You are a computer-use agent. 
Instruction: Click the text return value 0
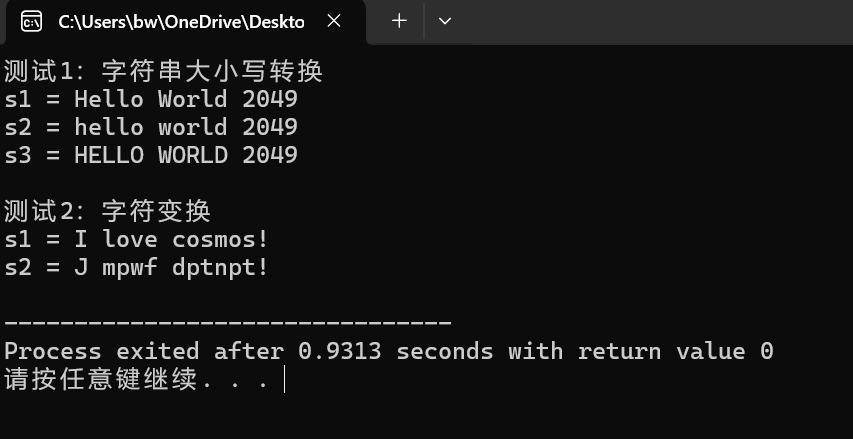(x=676, y=351)
